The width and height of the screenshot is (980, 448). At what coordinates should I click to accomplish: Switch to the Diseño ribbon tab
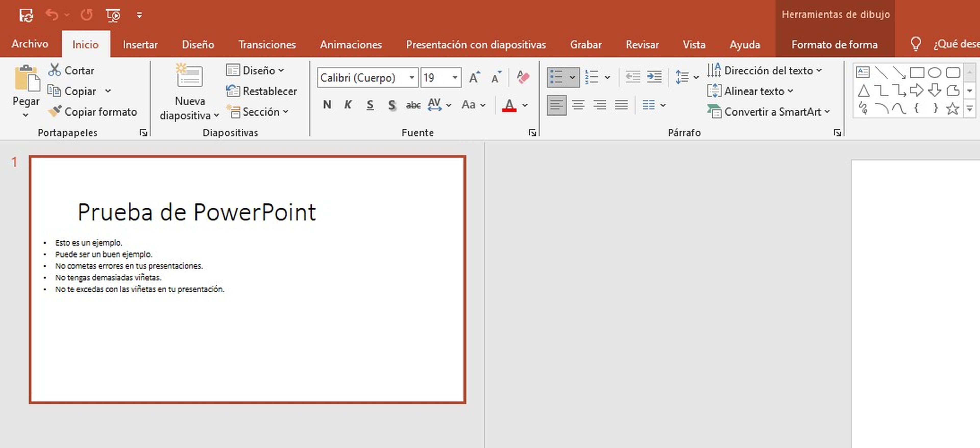(x=198, y=44)
